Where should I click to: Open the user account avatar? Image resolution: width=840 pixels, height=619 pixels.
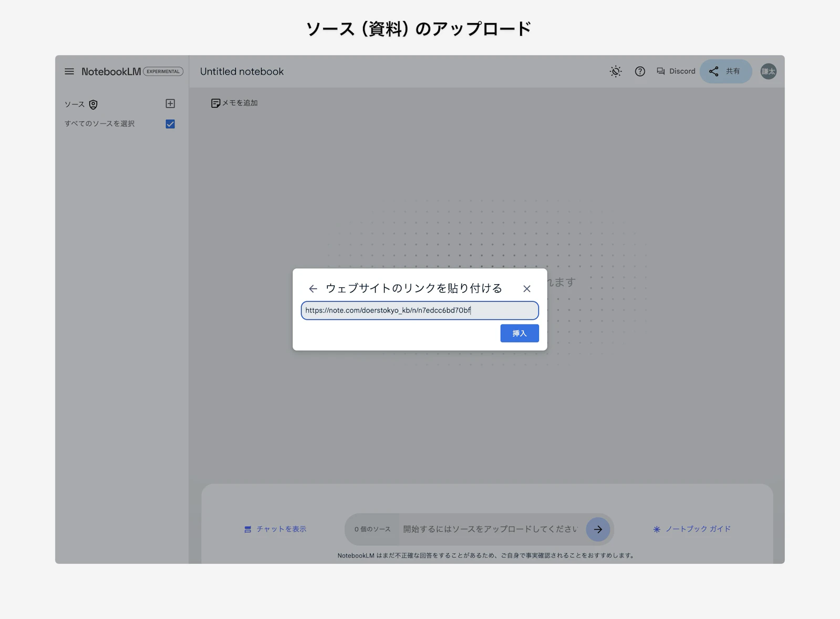[769, 71]
